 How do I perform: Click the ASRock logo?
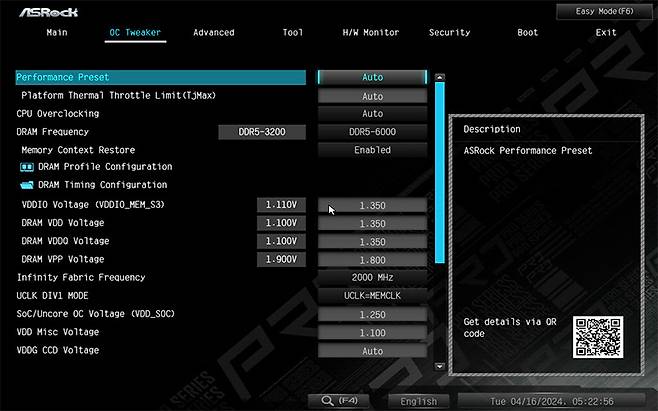[45, 12]
